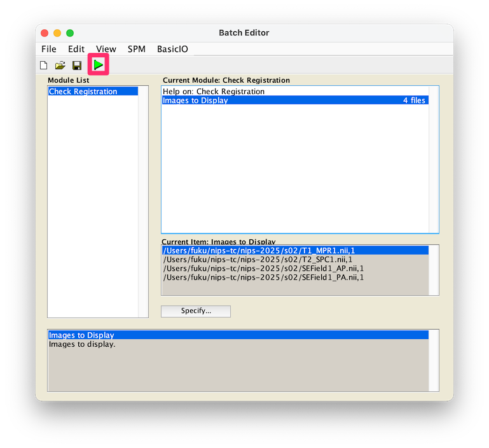This screenshot has width=489, height=448.
Task: Click the New Batch document icon
Action: (44, 66)
